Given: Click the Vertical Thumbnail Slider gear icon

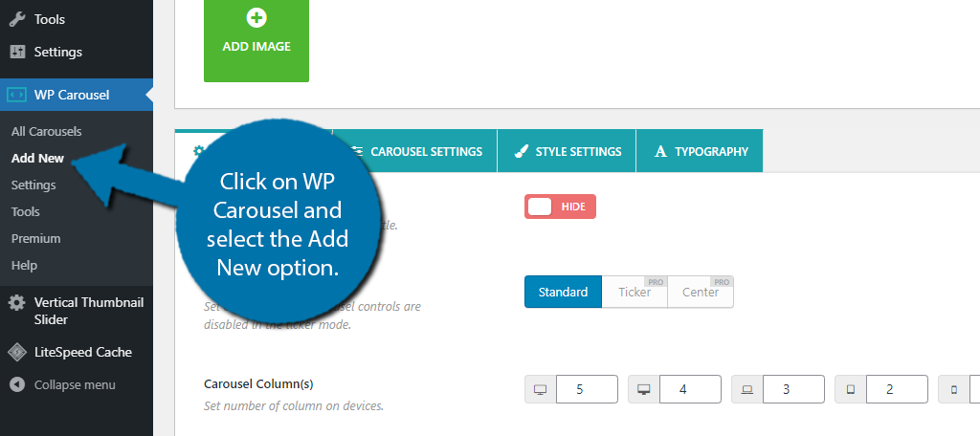Looking at the screenshot, I should (x=17, y=303).
